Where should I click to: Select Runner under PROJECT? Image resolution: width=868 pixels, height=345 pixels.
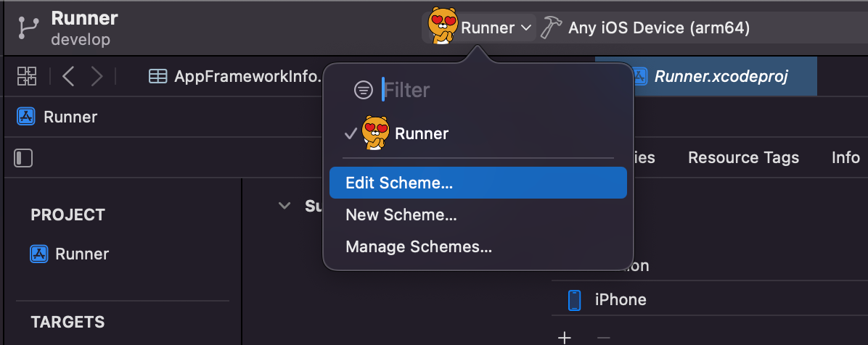coord(69,254)
